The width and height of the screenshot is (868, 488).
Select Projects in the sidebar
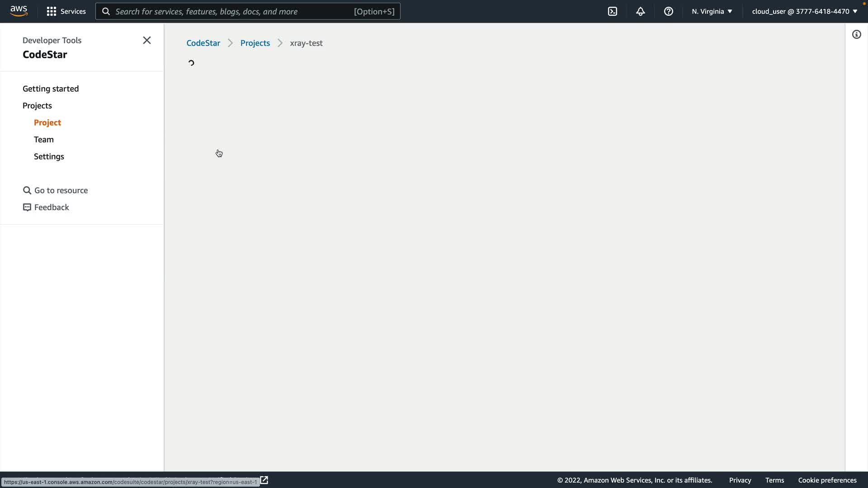[x=37, y=105]
